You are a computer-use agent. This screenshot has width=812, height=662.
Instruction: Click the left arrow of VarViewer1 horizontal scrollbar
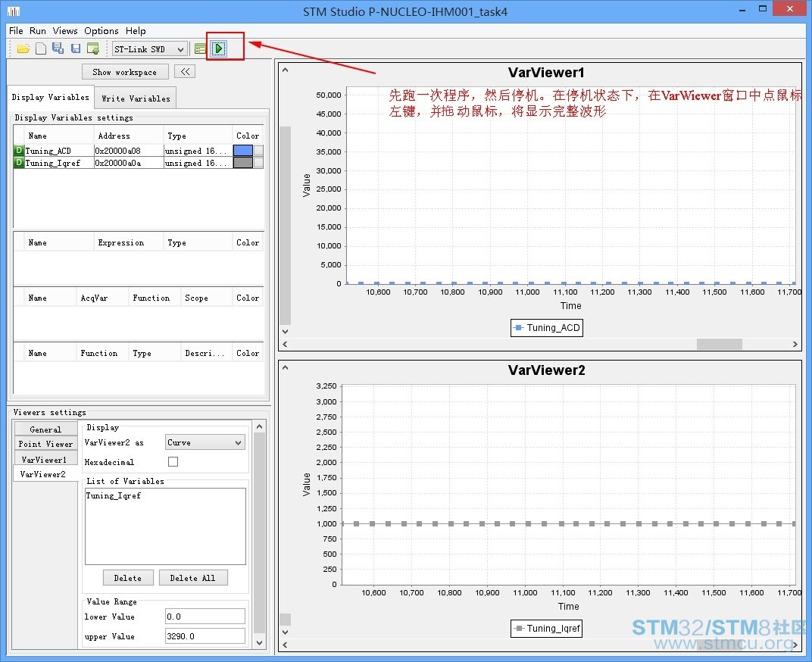point(286,344)
